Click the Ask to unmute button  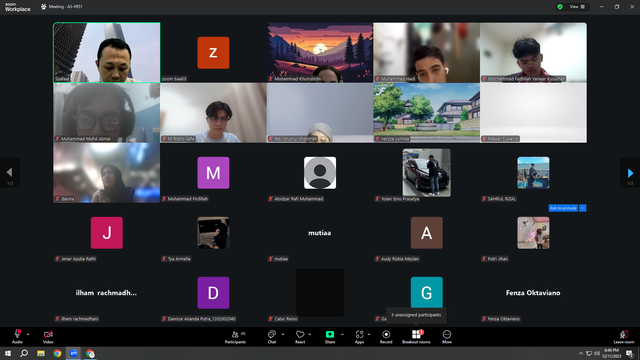tap(563, 208)
